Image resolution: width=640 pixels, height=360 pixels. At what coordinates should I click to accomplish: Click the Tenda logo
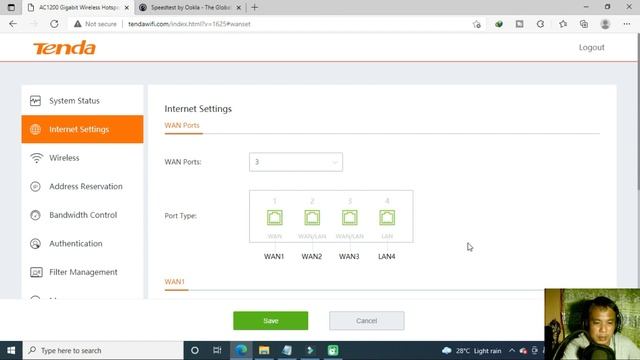64,48
